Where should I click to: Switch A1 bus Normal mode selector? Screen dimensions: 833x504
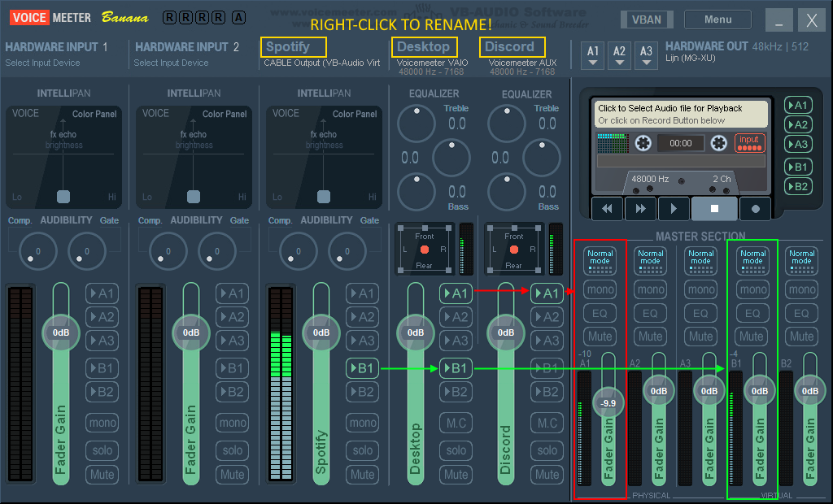[x=600, y=261]
